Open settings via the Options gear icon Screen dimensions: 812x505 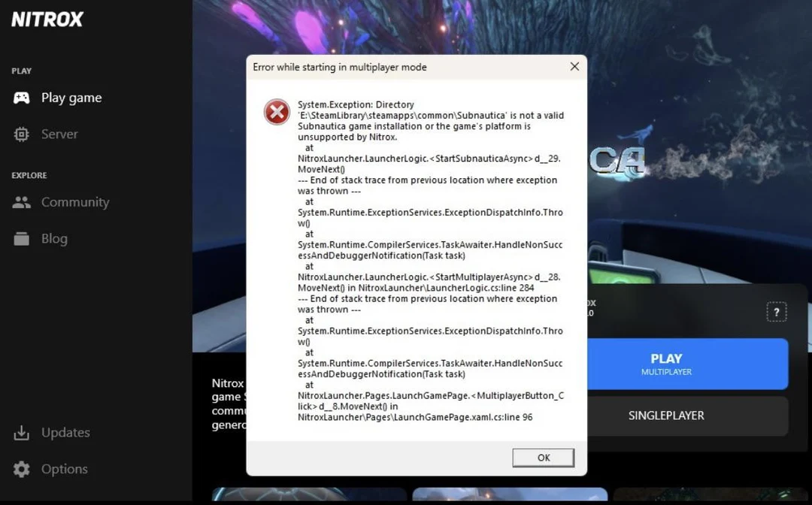(x=21, y=468)
